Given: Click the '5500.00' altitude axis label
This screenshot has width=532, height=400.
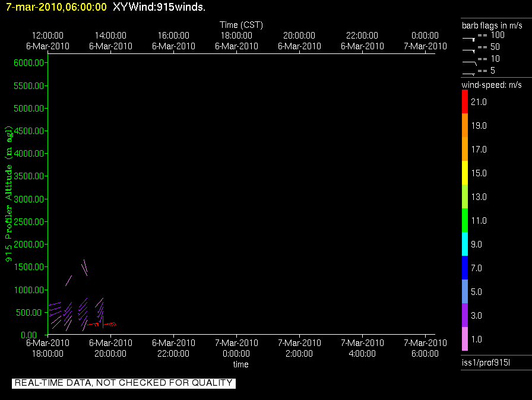Looking at the screenshot, I should [x=29, y=86].
